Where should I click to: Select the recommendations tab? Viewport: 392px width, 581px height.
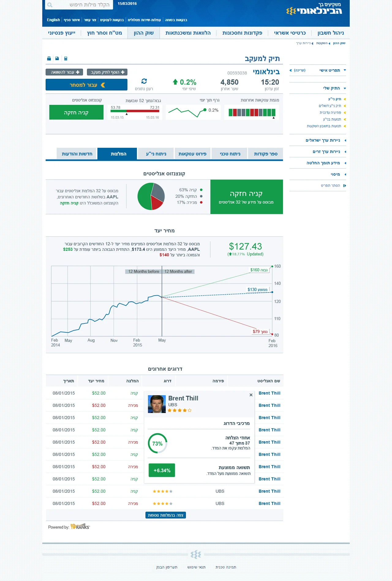(117, 154)
